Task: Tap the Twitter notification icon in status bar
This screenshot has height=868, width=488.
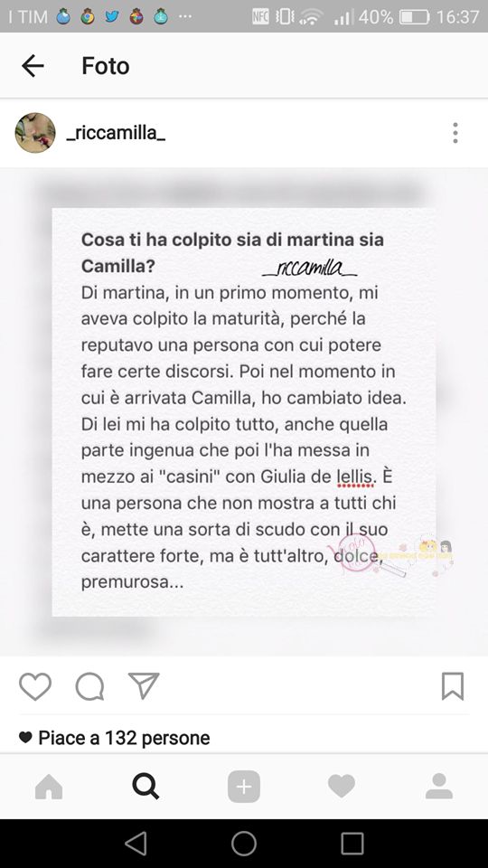Action: tap(112, 16)
